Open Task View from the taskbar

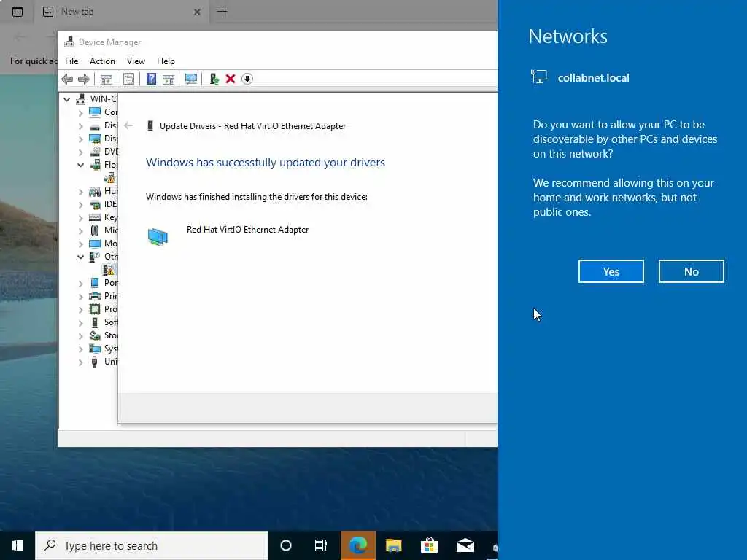[x=321, y=545]
